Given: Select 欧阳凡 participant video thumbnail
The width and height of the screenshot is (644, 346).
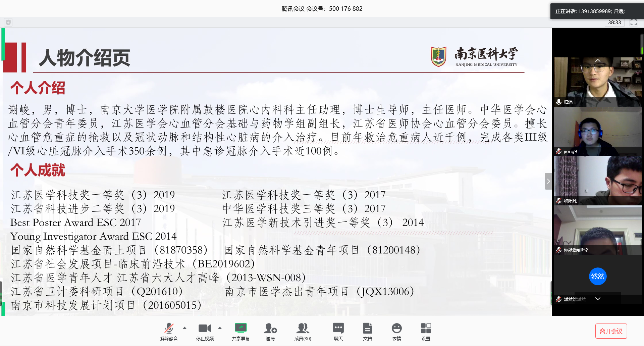Looking at the screenshot, I should [x=597, y=181].
